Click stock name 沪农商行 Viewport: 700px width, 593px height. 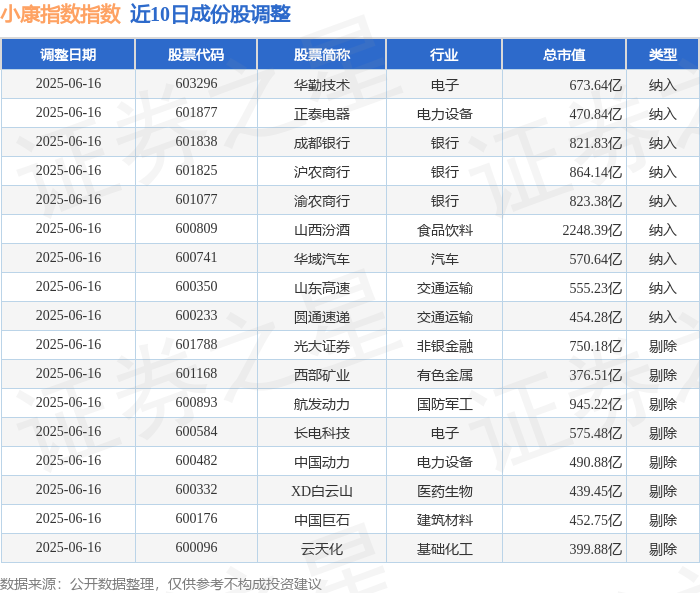tap(321, 171)
